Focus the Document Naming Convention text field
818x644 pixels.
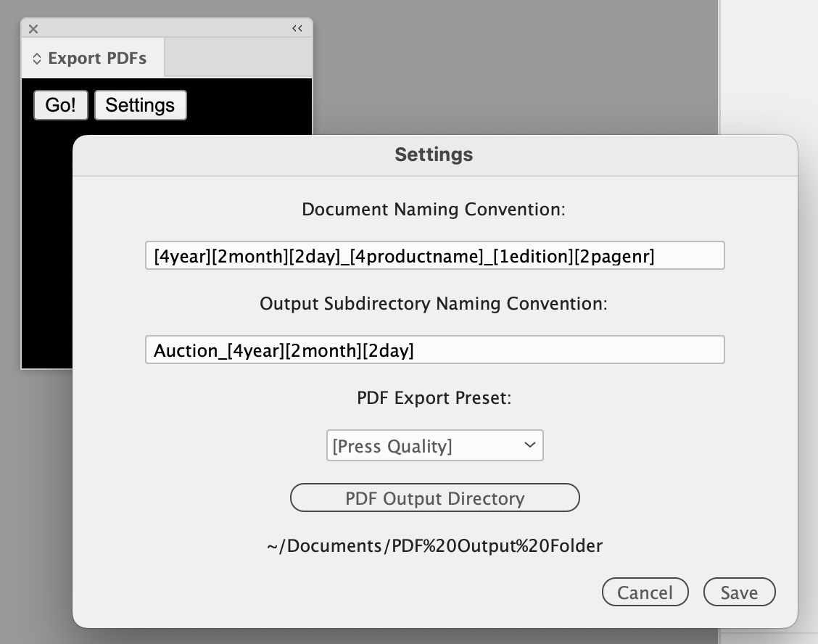(434, 256)
